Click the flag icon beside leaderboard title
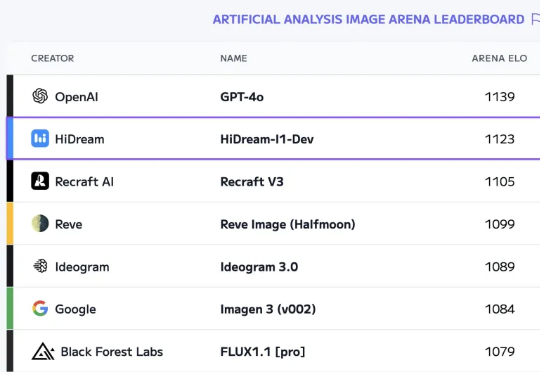 [536, 19]
